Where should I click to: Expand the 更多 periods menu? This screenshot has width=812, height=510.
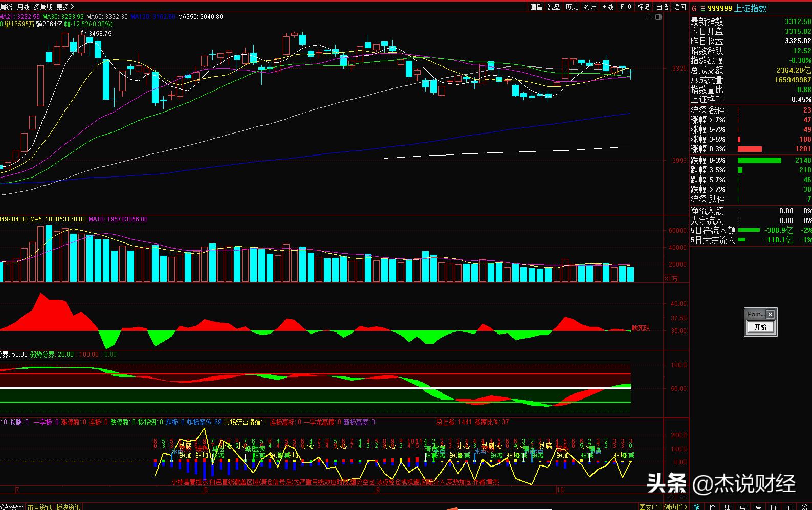[65, 7]
